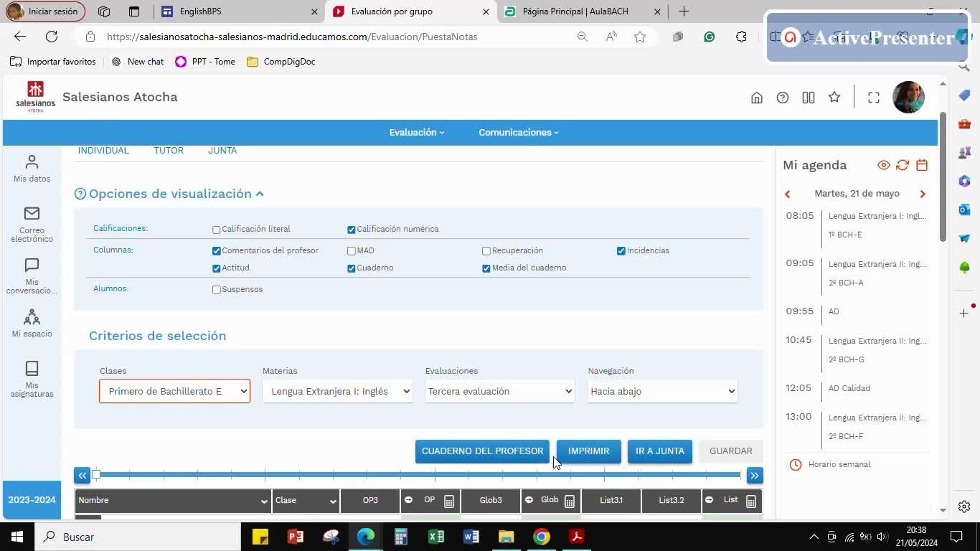Expand the Comunicaciones menu
This screenshot has height=551, width=980.
coord(519,133)
